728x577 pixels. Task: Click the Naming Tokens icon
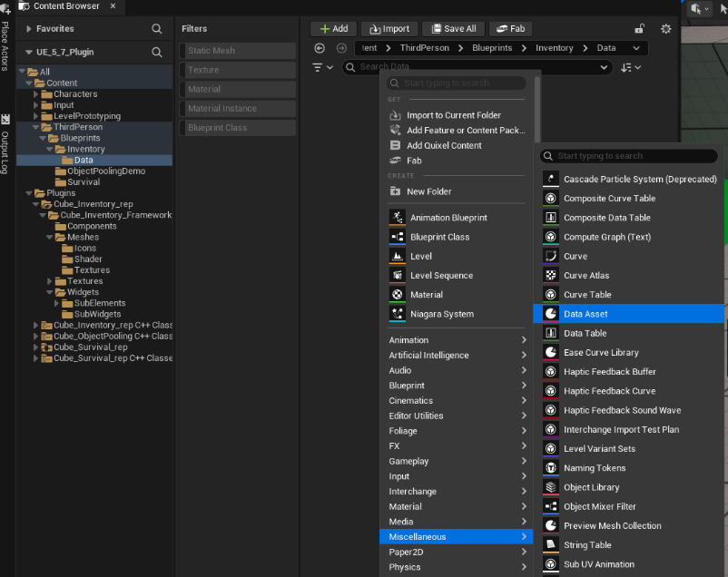coord(551,468)
